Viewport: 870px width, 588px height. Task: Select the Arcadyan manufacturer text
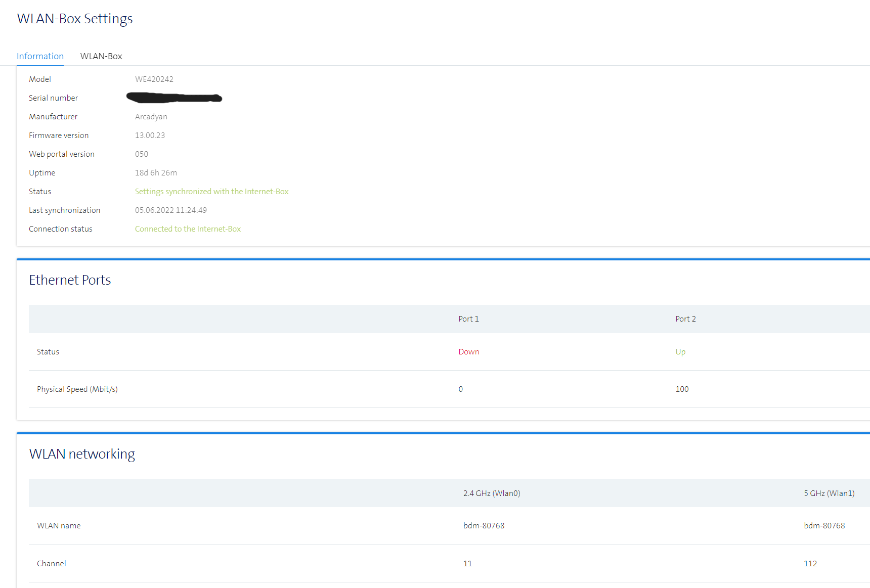click(151, 117)
